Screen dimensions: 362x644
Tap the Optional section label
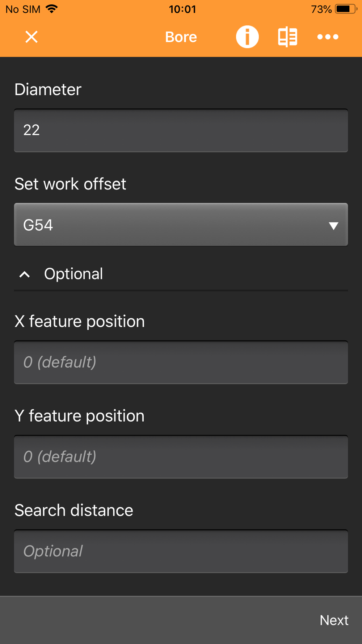click(x=73, y=274)
